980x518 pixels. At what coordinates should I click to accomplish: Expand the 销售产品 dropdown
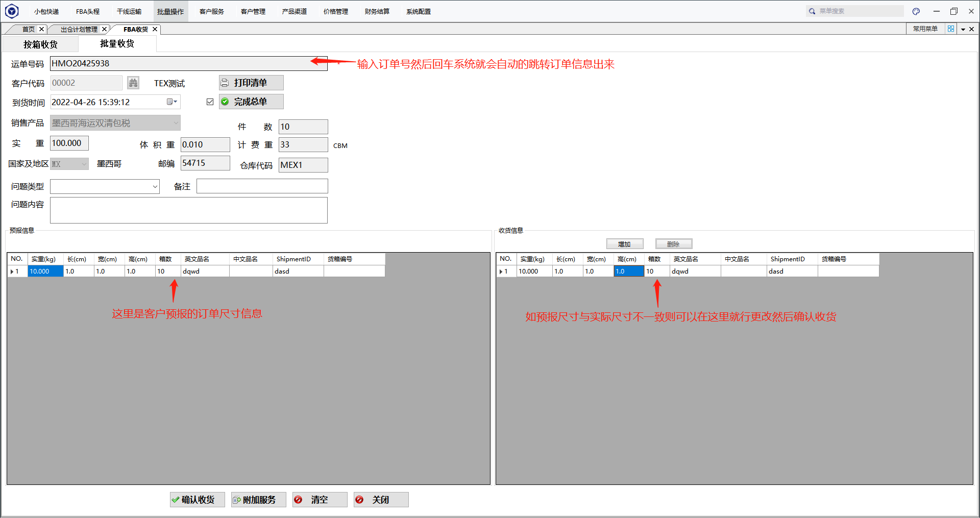coord(176,123)
